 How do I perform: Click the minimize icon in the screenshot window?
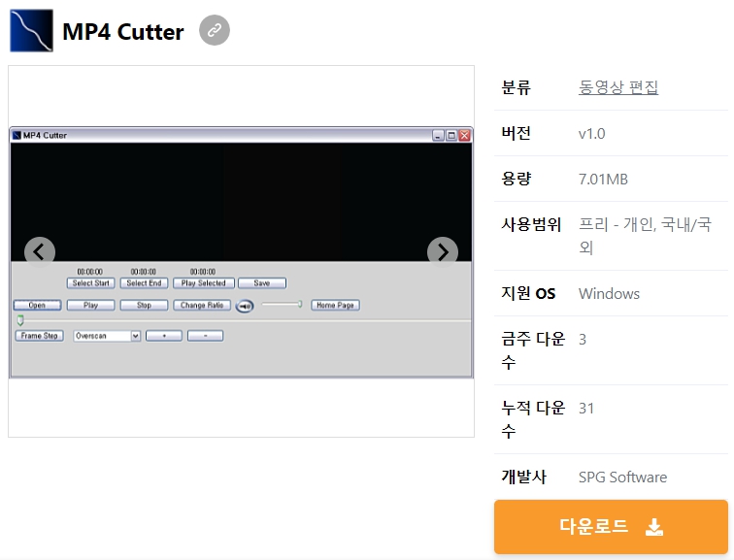438,136
